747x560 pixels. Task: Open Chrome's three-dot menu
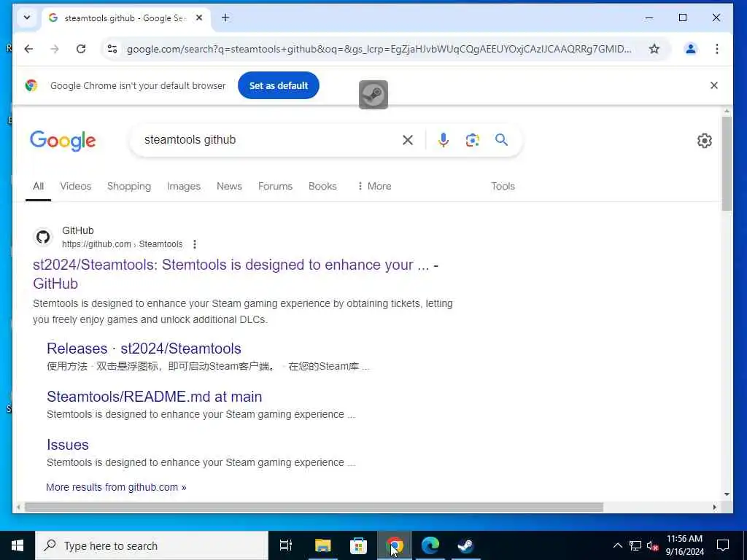(716, 49)
